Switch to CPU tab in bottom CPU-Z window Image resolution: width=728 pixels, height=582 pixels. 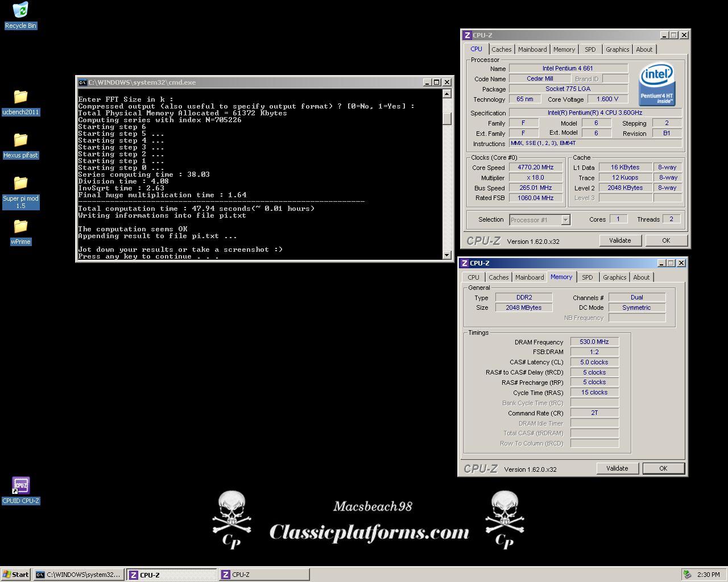click(x=473, y=277)
